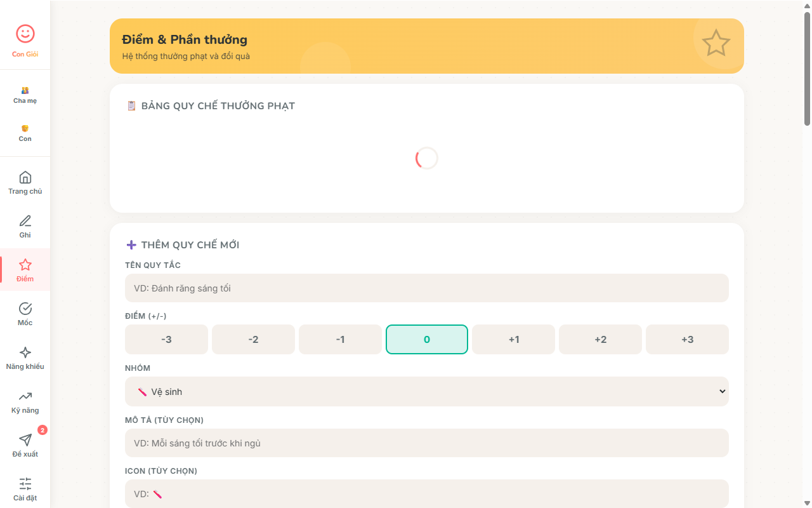The image size is (812, 508).
Task: Open Cài đặt sliders icon
Action: click(x=25, y=484)
